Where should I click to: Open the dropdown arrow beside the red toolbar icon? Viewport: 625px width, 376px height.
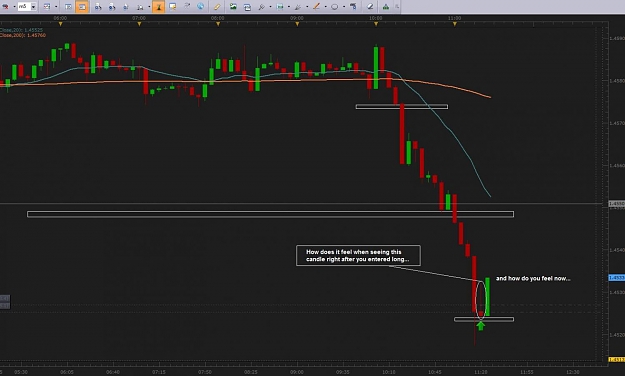(x=14, y=7)
